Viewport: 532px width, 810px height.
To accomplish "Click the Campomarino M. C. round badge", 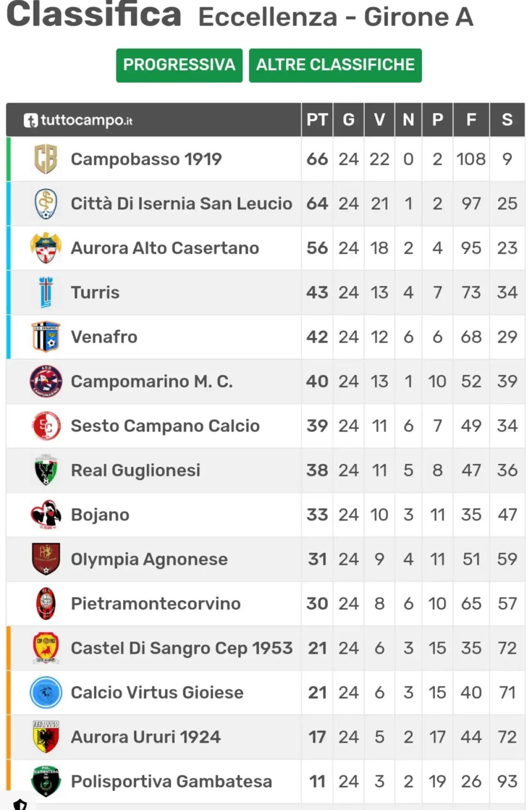I will coord(46,381).
